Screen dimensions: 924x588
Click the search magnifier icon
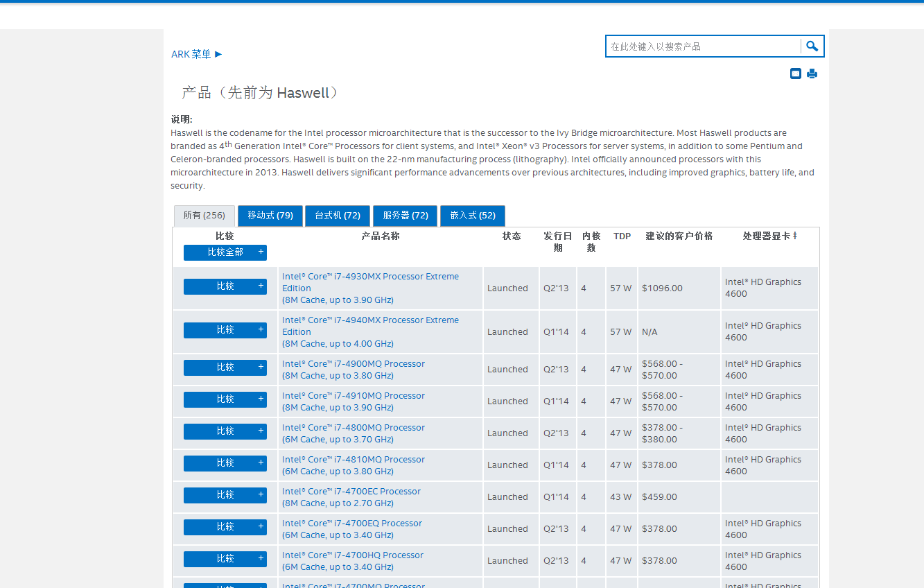click(812, 46)
